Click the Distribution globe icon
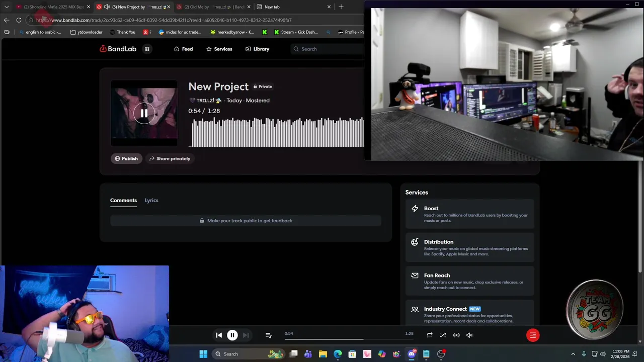 point(415,242)
